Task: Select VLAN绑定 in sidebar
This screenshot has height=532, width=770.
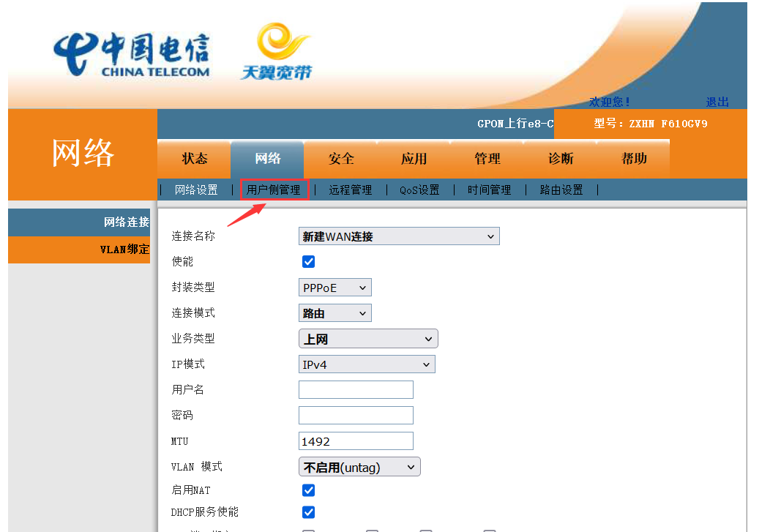Action: (79, 250)
